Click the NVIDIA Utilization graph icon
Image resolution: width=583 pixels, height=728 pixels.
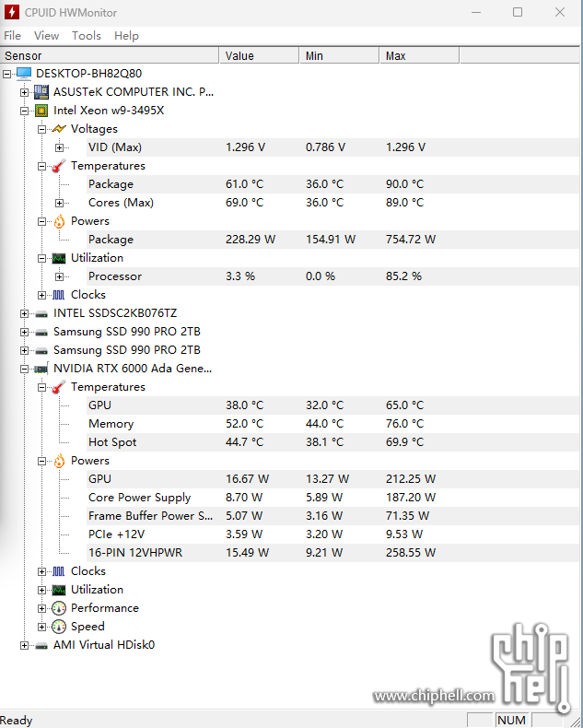(59, 590)
